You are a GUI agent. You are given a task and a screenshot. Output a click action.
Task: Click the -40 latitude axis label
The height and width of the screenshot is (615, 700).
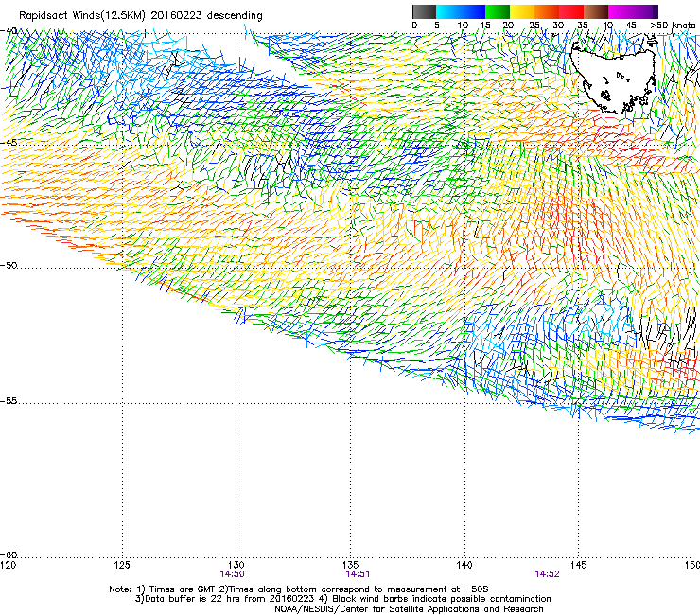(x=9, y=31)
